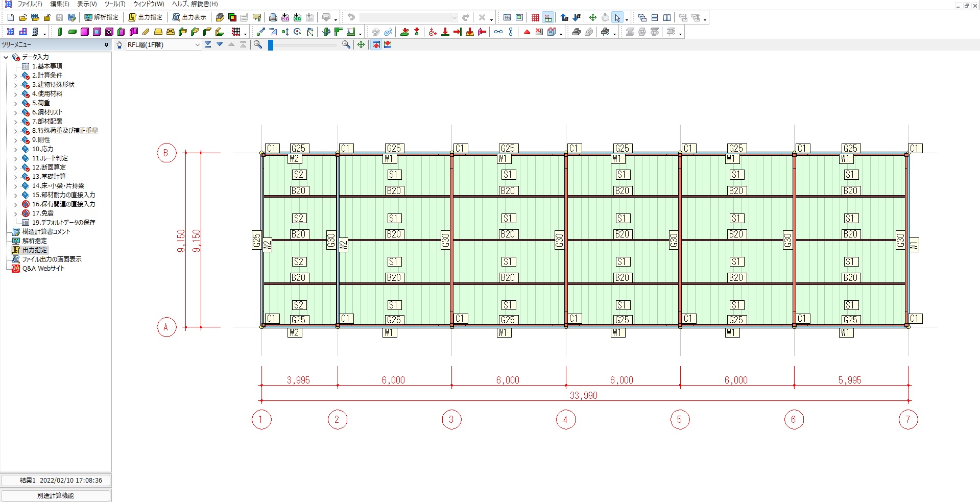The height and width of the screenshot is (502, 980).
Task: Select ファイル出力の画面表示 in the tree
Action: [x=52, y=259]
